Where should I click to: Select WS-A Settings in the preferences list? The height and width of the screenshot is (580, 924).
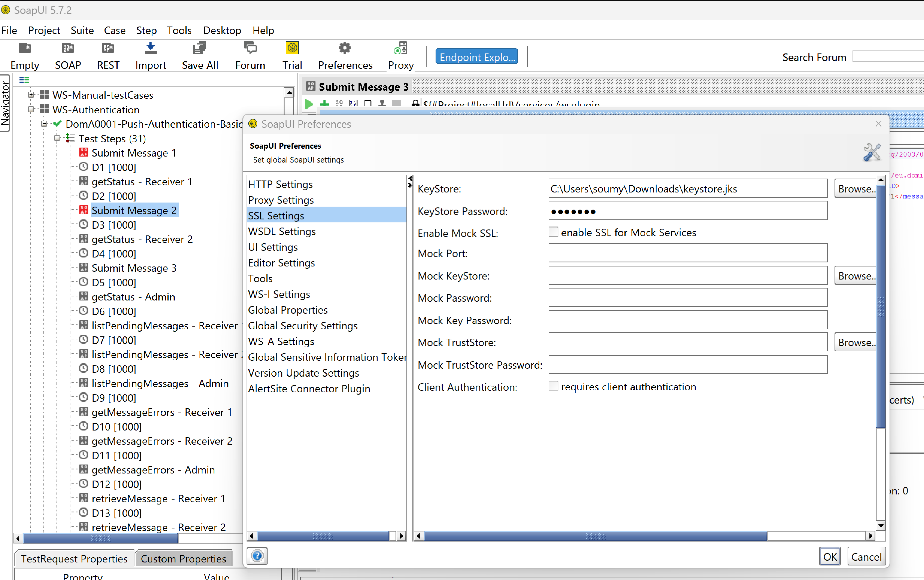tap(327, 341)
